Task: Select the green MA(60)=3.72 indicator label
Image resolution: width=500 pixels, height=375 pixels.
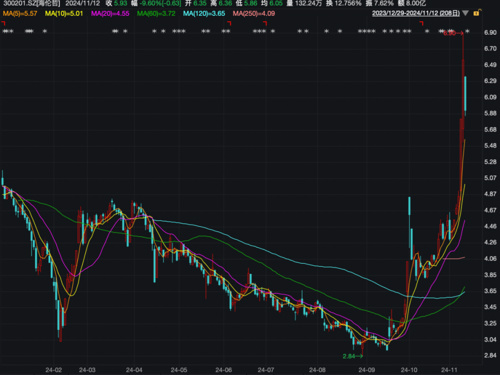Action: tap(156, 13)
